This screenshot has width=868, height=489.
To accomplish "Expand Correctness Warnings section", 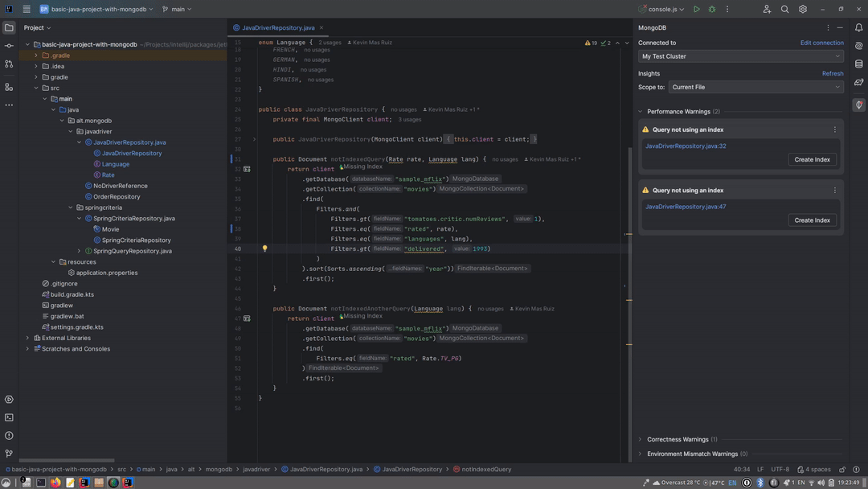I will tap(641, 439).
